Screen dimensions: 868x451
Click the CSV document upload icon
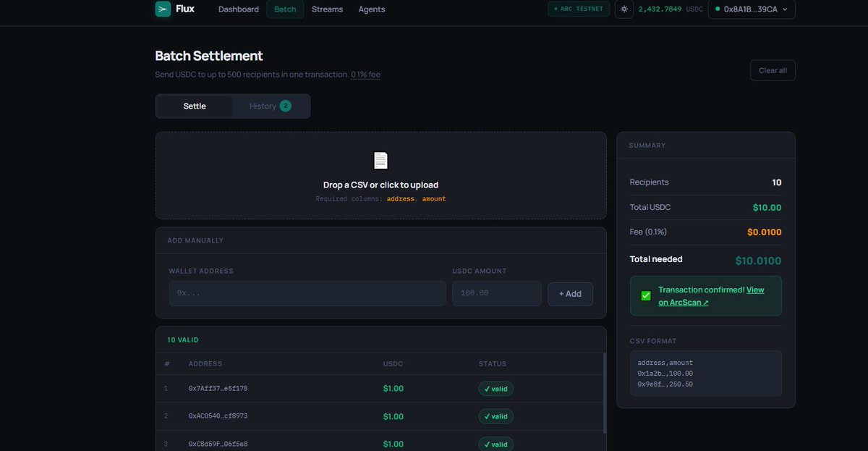point(380,161)
